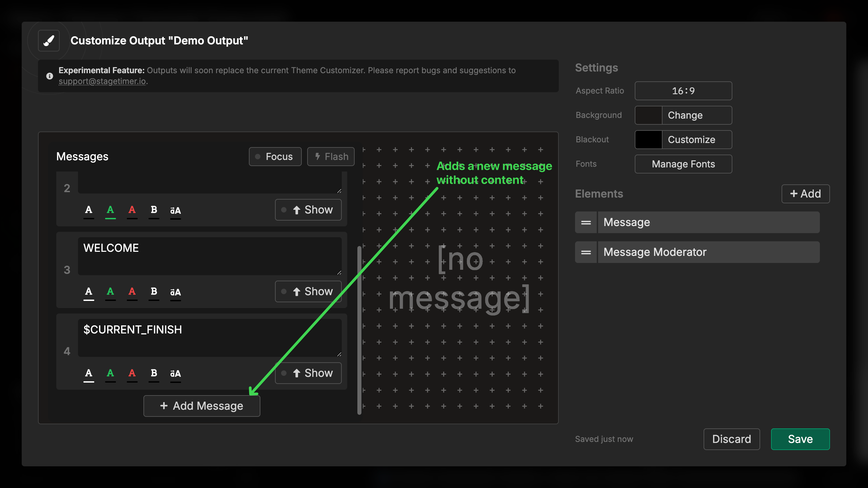Screen dimensions: 868x488
Task: Click the paintbrush icon next to Customize Output title
Action: (48, 41)
